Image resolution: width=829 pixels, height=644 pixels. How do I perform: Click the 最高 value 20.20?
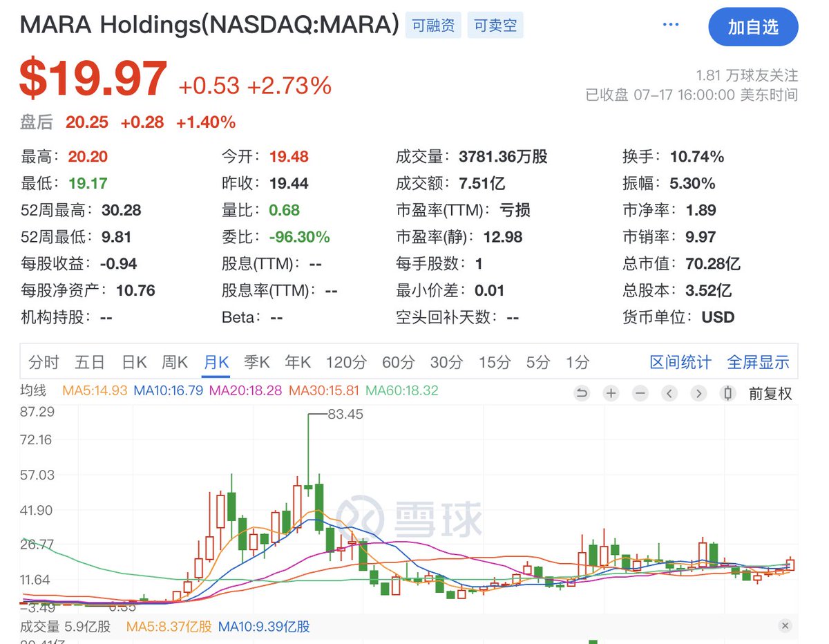click(88, 157)
